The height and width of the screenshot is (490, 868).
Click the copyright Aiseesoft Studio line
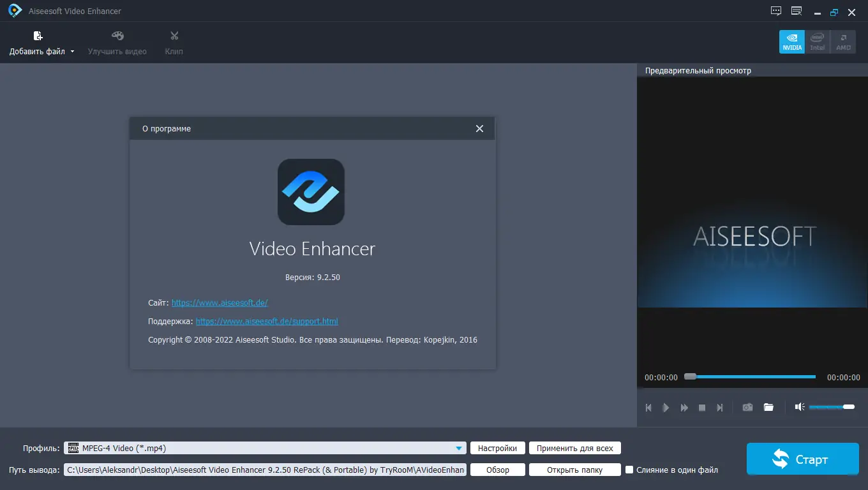pyautogui.click(x=313, y=340)
